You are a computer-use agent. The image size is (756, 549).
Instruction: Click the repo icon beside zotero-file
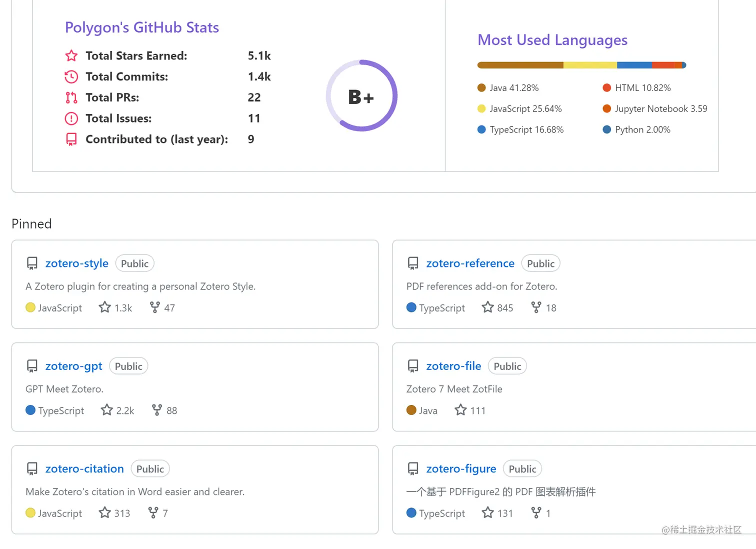tap(413, 366)
